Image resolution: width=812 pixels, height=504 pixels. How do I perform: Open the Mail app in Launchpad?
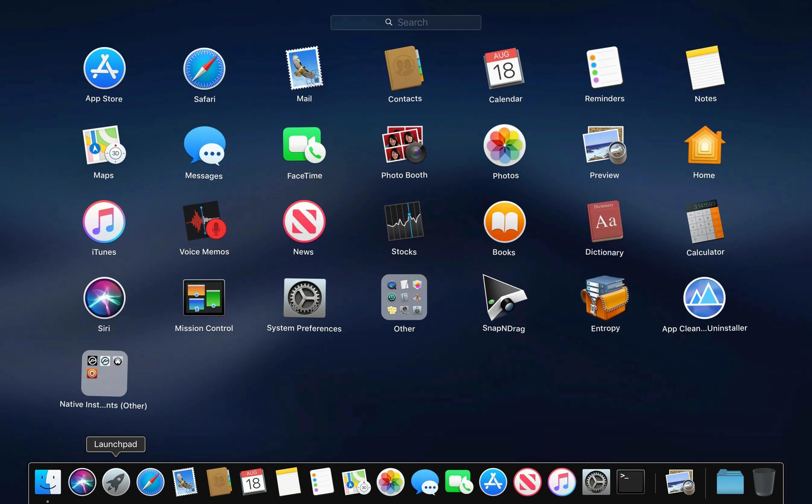(304, 68)
